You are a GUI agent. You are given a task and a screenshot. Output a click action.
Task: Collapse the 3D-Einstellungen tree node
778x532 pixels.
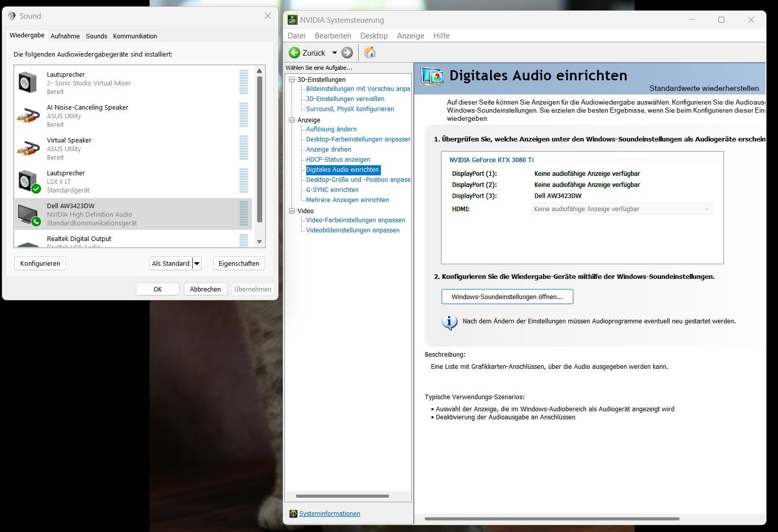click(291, 79)
